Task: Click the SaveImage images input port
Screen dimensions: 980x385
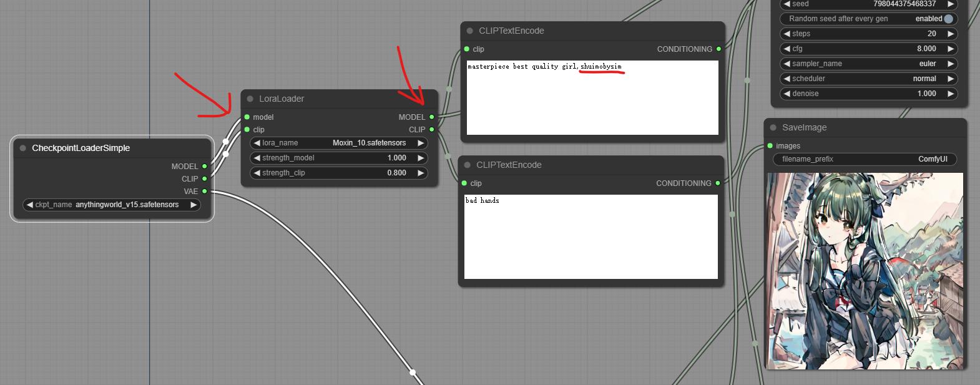Action: tap(770, 145)
